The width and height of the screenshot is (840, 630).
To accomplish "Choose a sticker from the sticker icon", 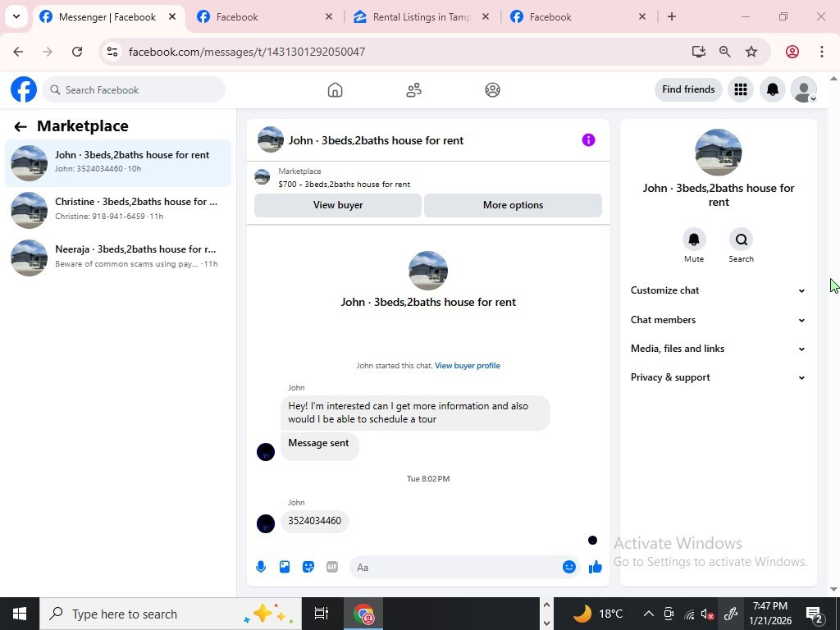I will pos(308,567).
